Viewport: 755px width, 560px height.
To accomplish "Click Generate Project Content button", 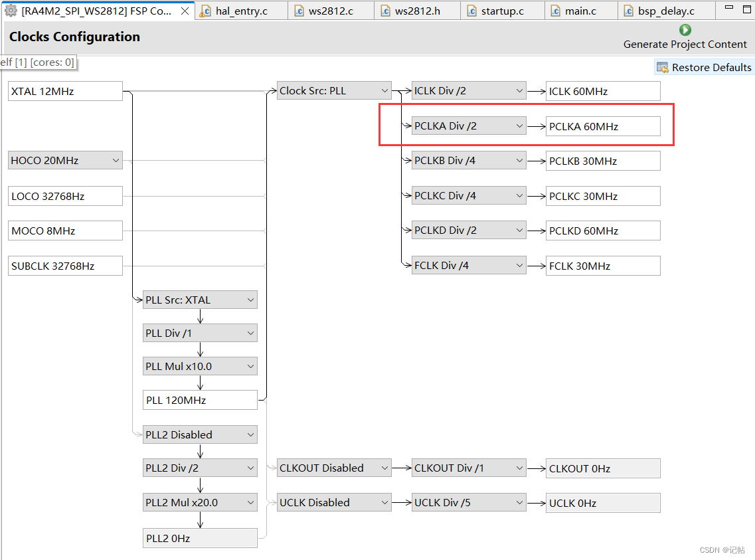I will pos(685,38).
